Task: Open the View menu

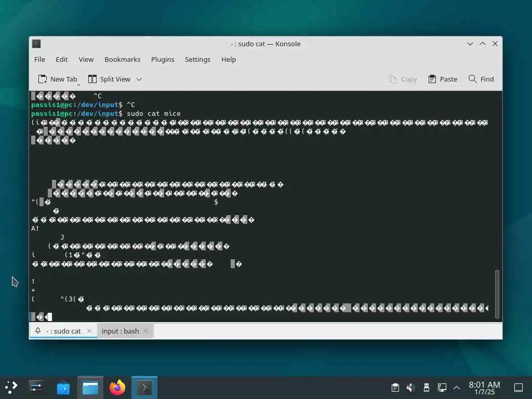Action: point(86,59)
